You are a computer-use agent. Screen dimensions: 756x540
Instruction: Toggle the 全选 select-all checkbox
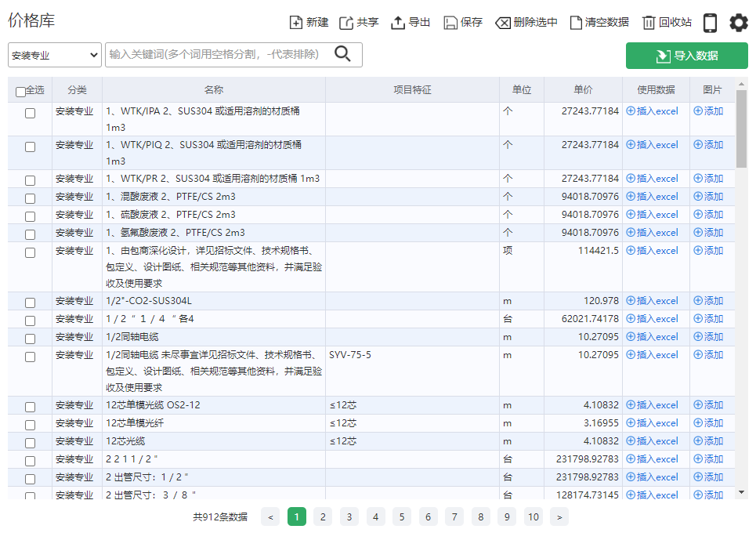pyautogui.click(x=21, y=92)
